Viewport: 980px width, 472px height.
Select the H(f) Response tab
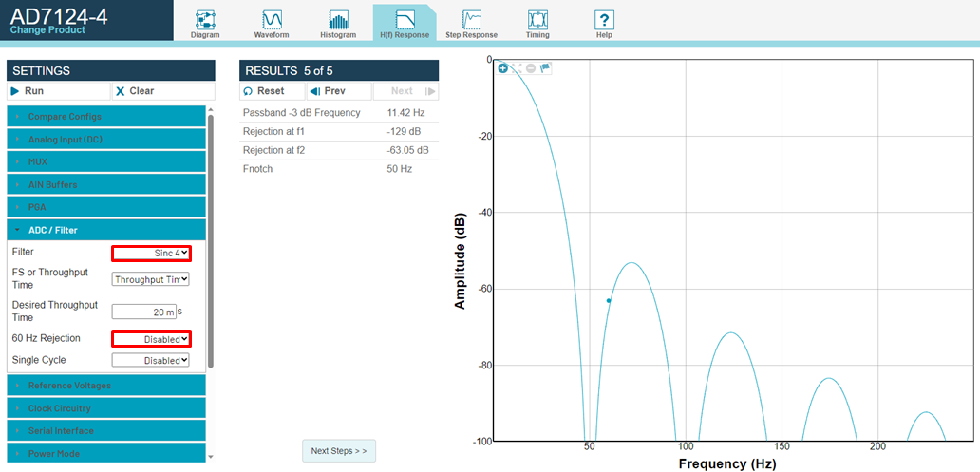click(405, 23)
